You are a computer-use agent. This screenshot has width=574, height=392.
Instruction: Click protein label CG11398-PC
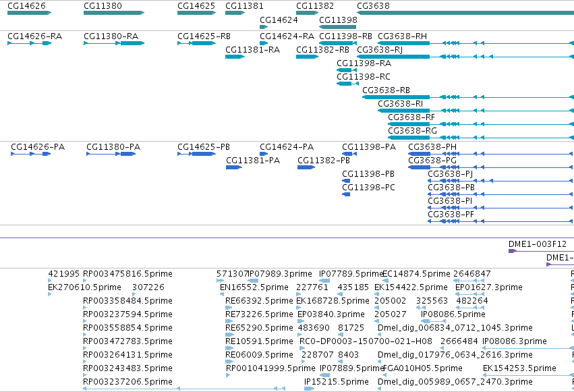coord(368,188)
